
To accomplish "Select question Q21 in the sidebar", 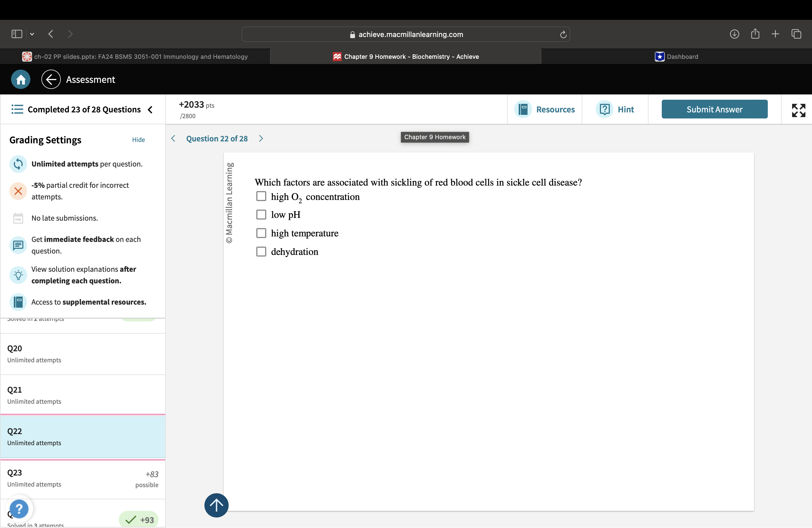I will point(83,395).
